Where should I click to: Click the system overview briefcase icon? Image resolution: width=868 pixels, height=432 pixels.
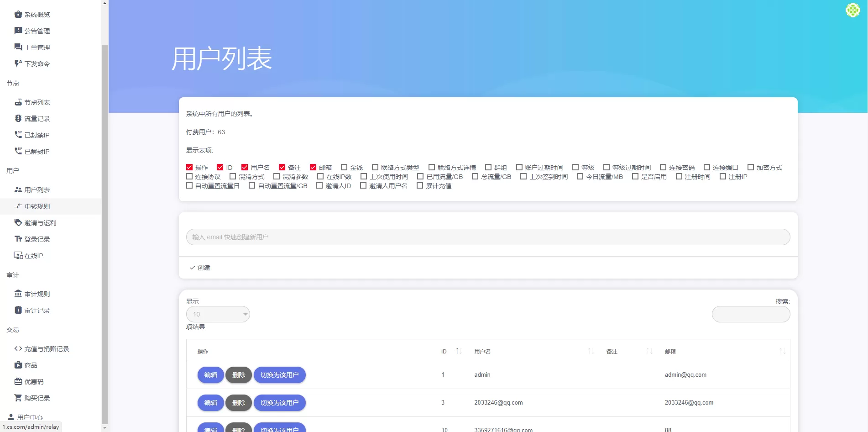pyautogui.click(x=18, y=15)
